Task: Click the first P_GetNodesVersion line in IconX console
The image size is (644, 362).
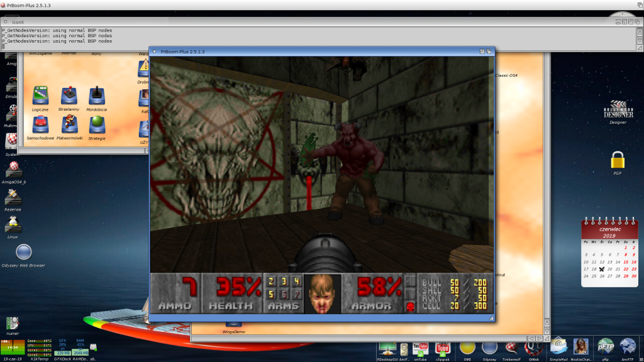Action: (x=57, y=30)
